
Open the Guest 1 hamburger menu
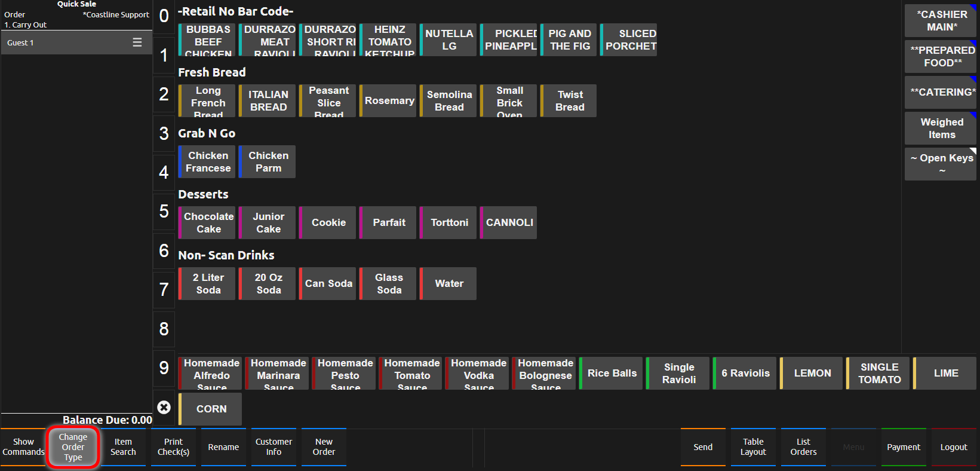pyautogui.click(x=137, y=42)
